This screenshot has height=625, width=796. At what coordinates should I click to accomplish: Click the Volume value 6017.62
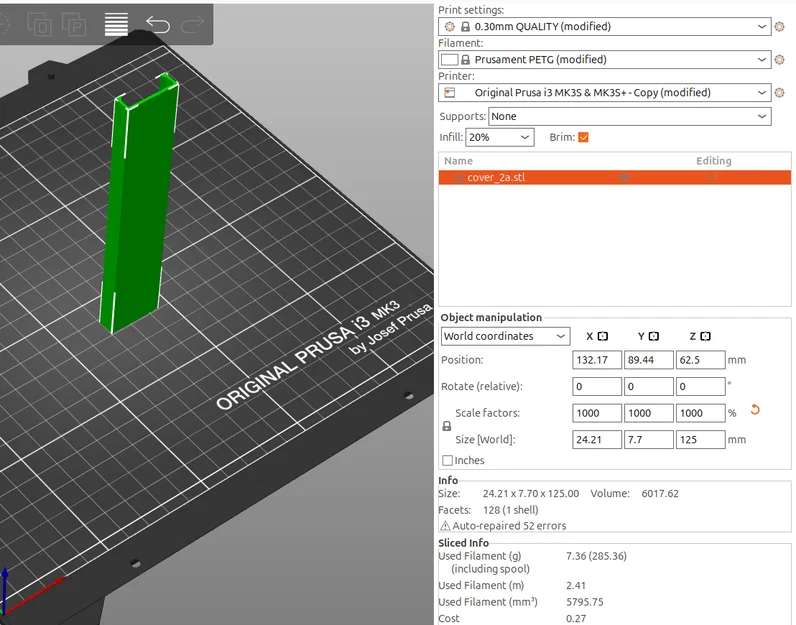(x=659, y=494)
